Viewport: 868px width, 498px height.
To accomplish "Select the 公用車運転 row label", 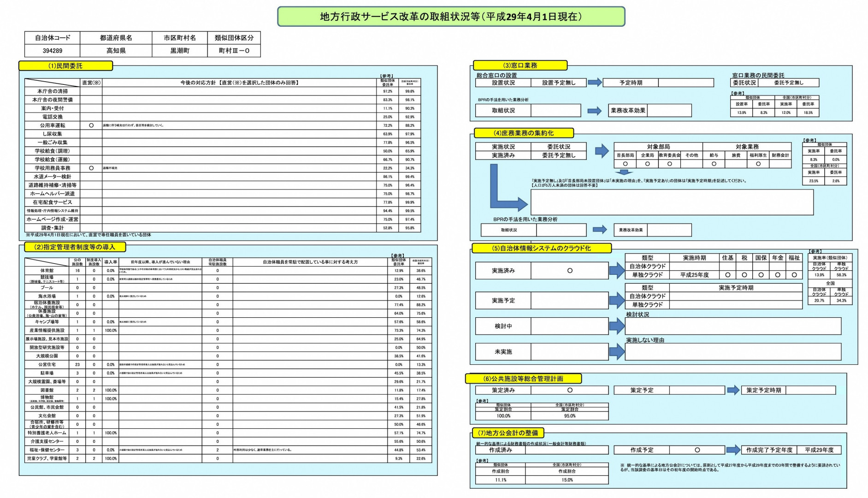I will 53,125.
